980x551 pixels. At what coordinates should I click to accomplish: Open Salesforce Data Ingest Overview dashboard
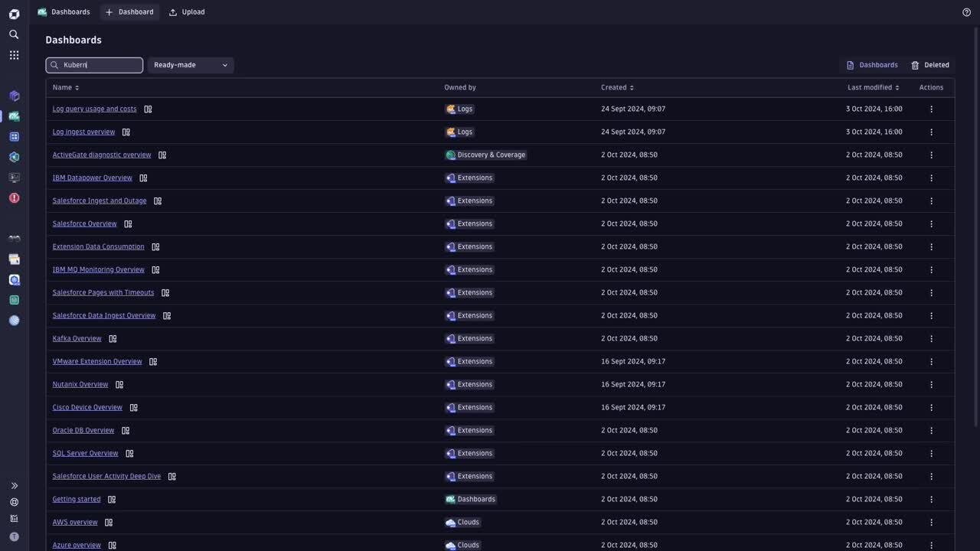(x=104, y=315)
